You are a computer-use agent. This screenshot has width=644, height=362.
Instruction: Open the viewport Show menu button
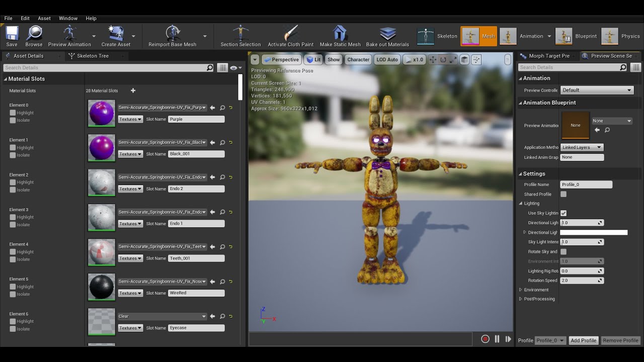point(334,59)
